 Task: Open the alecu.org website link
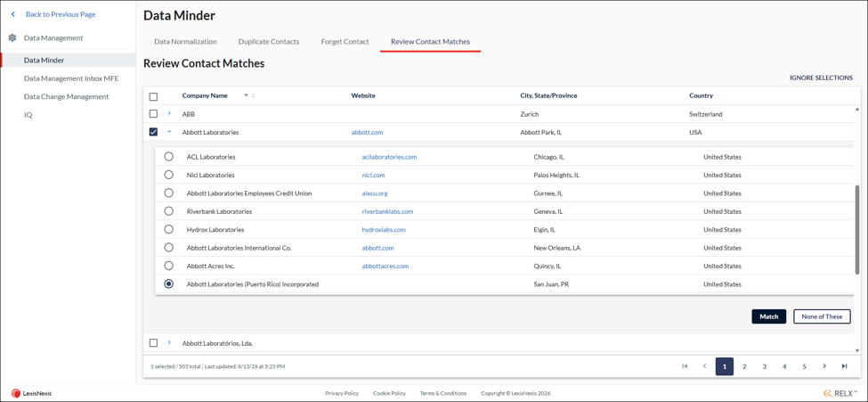(x=375, y=193)
